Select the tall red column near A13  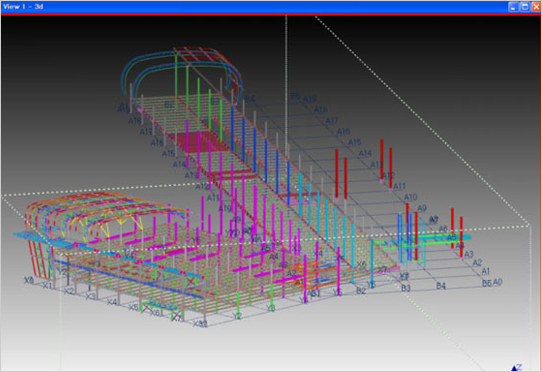click(x=382, y=160)
